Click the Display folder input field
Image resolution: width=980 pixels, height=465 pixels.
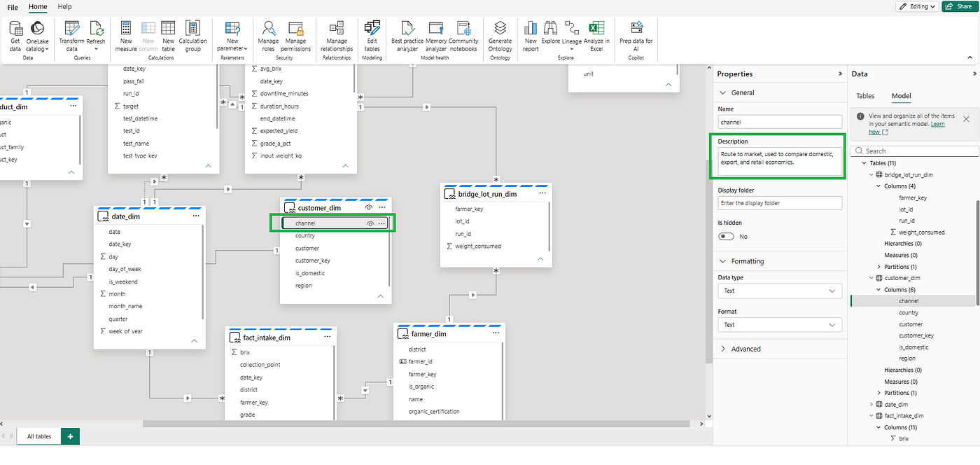click(780, 203)
